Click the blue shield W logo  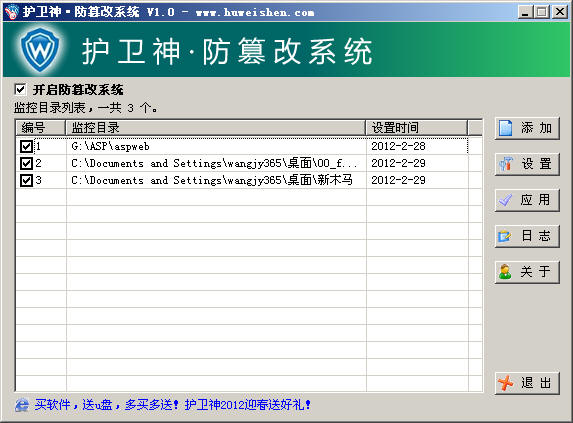(40, 49)
